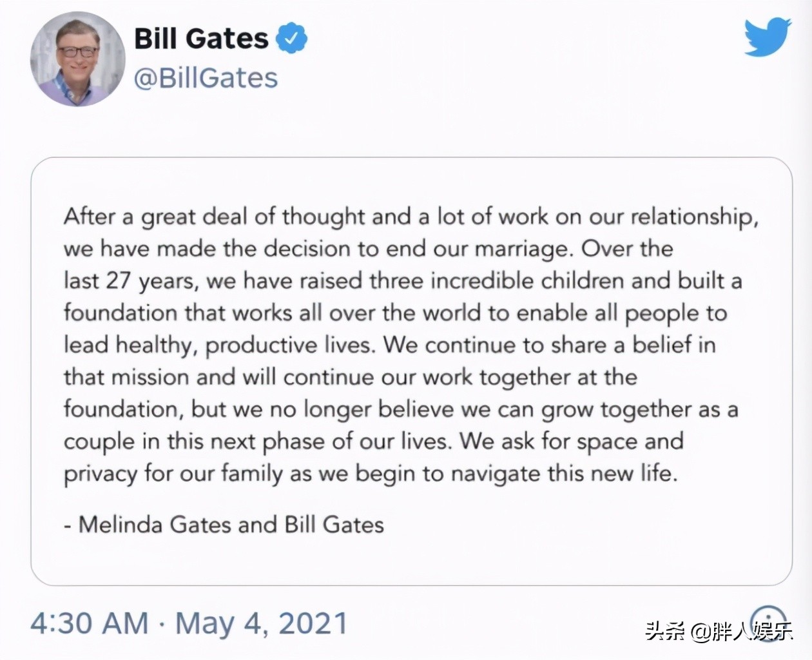Open Bill Gates' profile picture
Image resolution: width=812 pixels, height=660 pixels.
(77, 59)
